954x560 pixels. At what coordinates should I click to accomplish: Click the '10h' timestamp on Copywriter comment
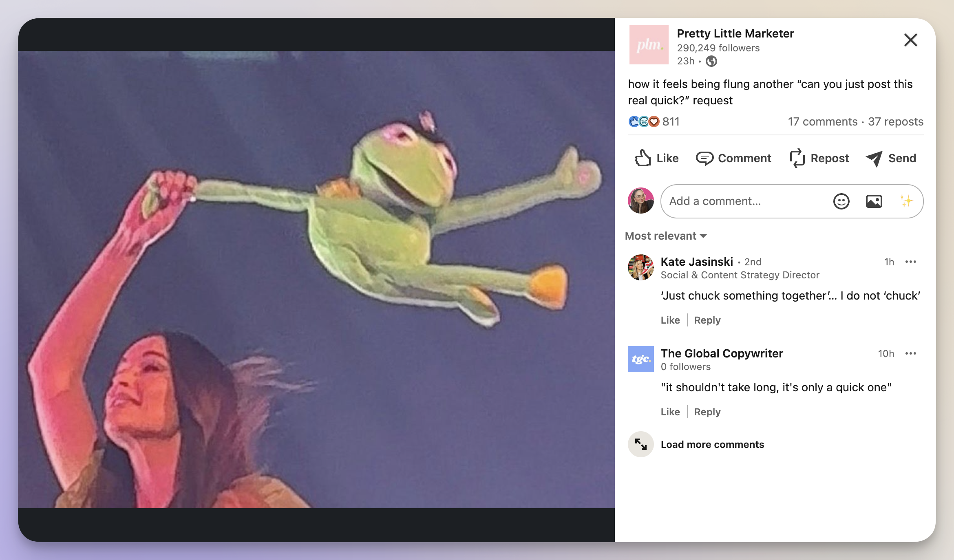[886, 354]
